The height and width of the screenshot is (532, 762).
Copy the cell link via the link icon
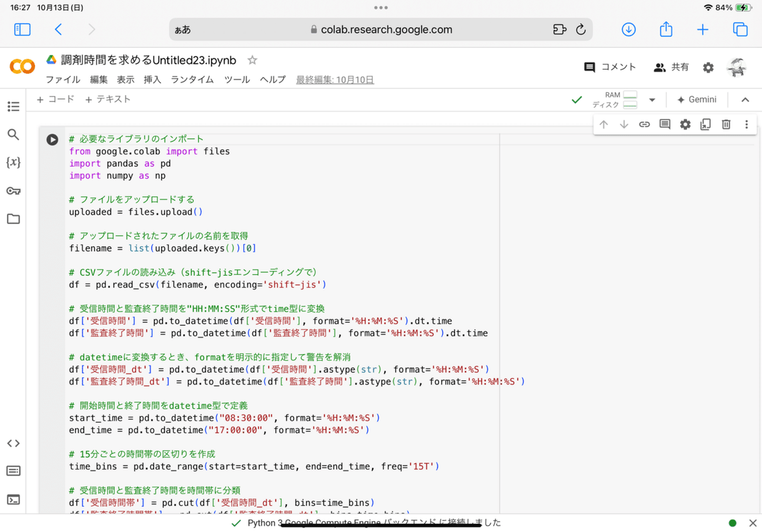(644, 124)
